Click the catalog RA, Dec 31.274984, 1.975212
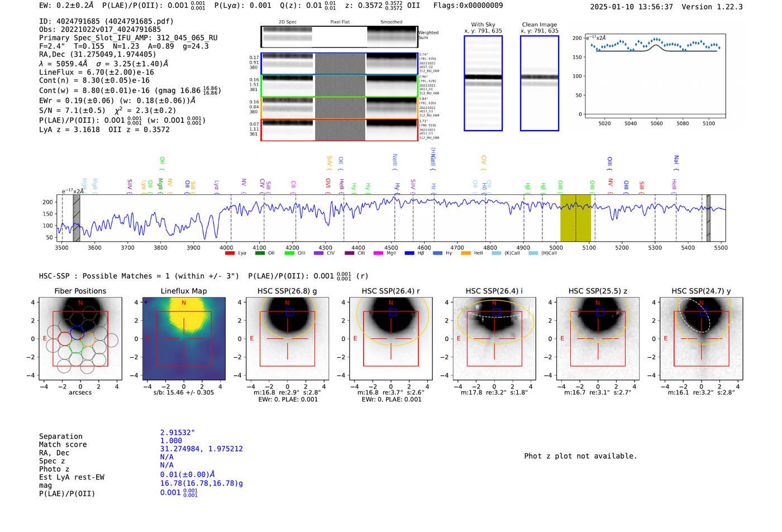782x532 pixels. click(x=202, y=449)
